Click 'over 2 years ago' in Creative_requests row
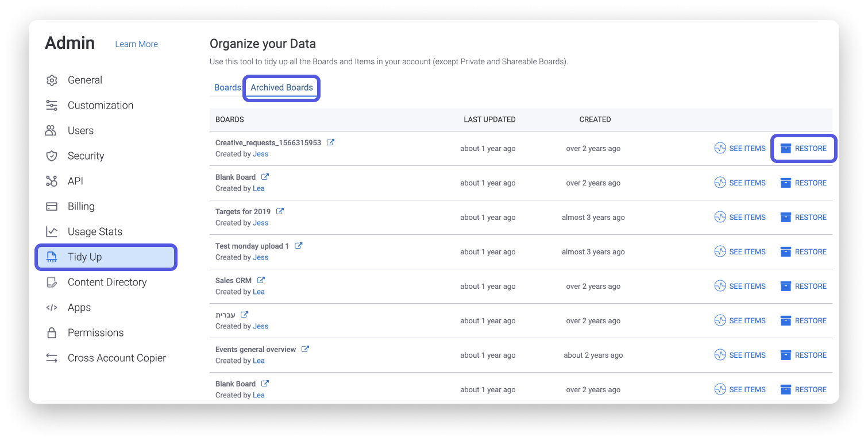This screenshot has height=441, width=868. (x=593, y=148)
